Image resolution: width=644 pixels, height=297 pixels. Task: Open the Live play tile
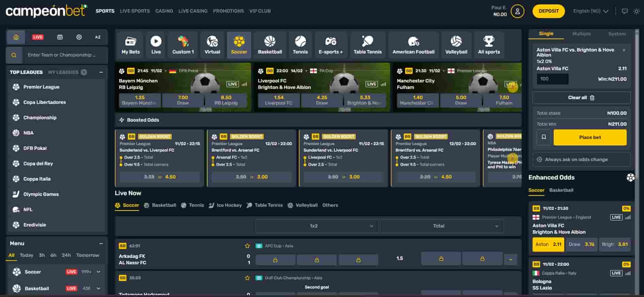(156, 45)
